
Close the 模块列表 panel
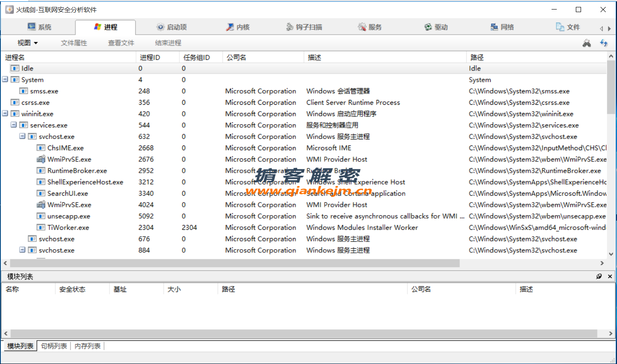coord(610,276)
